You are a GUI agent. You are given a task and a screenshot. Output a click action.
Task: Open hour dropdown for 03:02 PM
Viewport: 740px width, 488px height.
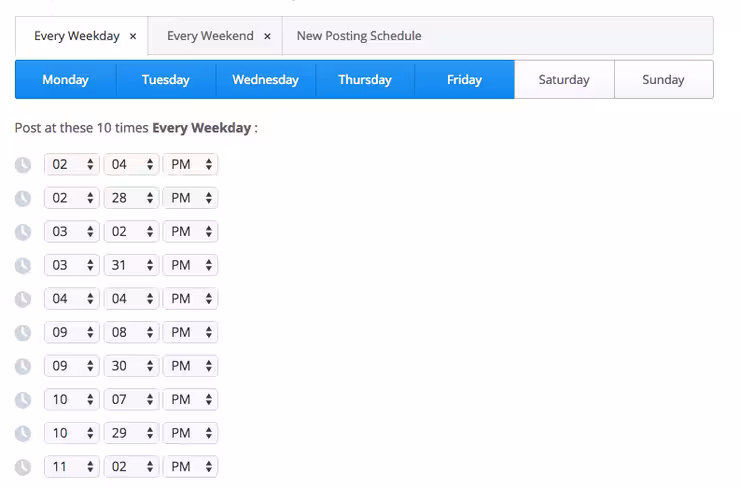tap(72, 231)
